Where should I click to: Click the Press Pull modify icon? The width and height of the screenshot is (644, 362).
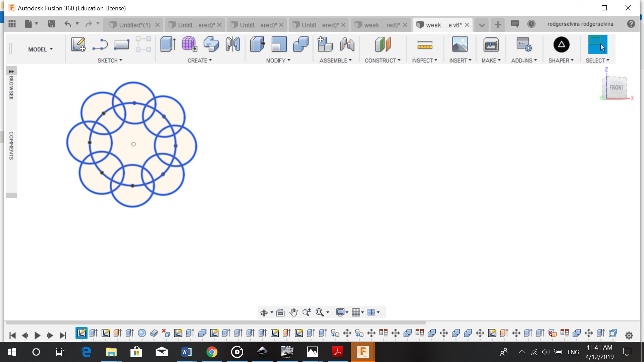tap(257, 44)
